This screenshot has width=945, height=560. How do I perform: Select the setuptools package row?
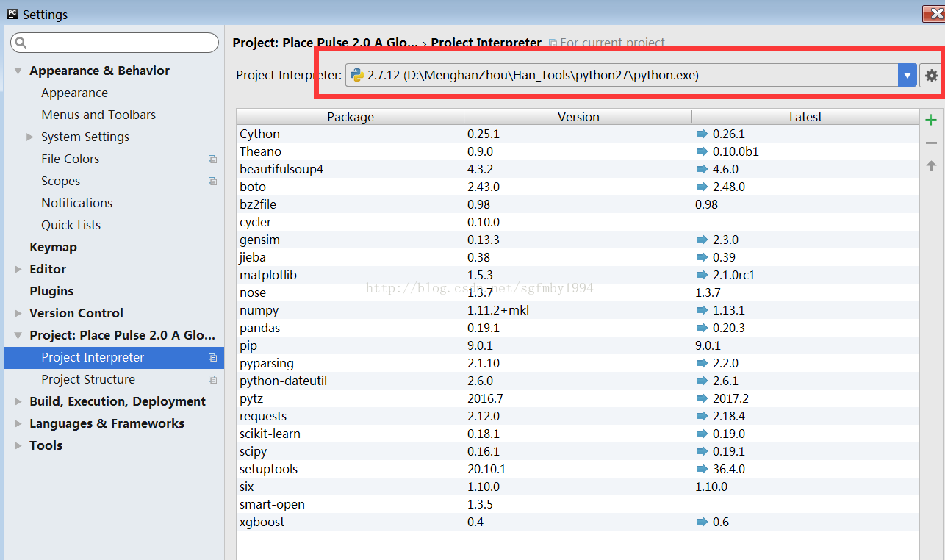(578, 469)
